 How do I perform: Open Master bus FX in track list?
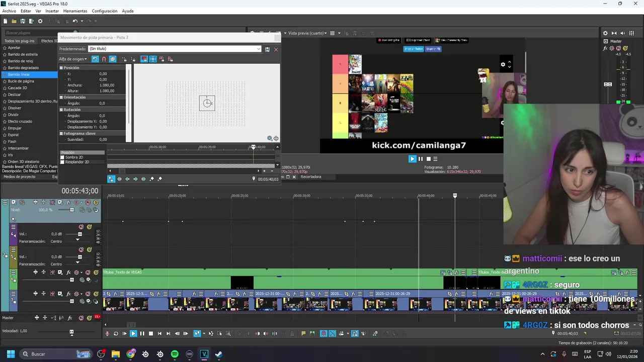[70, 318]
